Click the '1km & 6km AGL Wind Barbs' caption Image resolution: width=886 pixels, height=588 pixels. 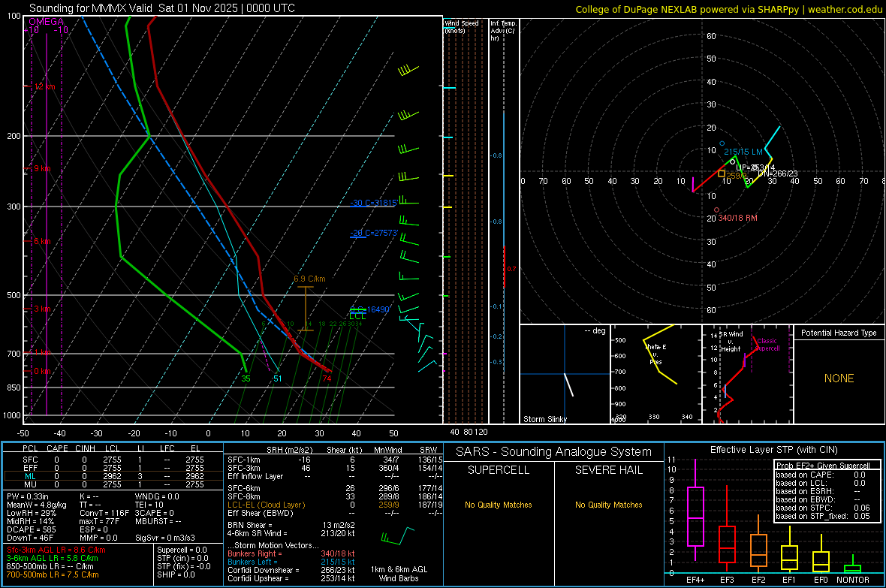click(399, 574)
